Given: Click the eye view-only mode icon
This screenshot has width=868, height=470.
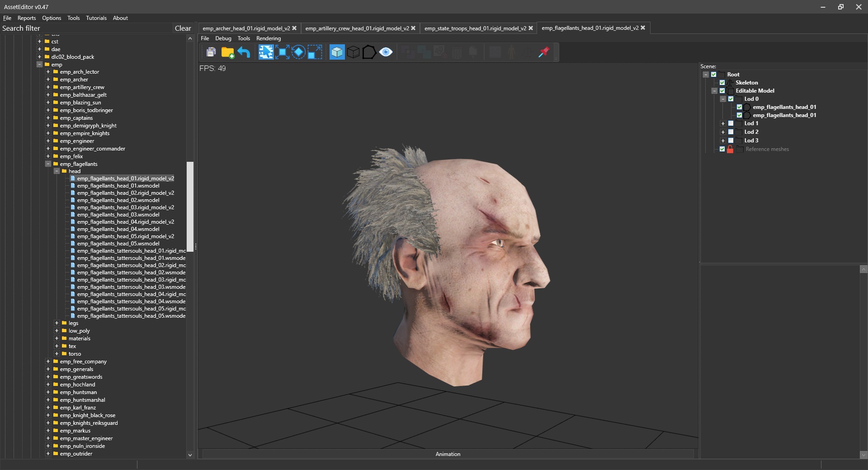Looking at the screenshot, I should pyautogui.click(x=386, y=52).
